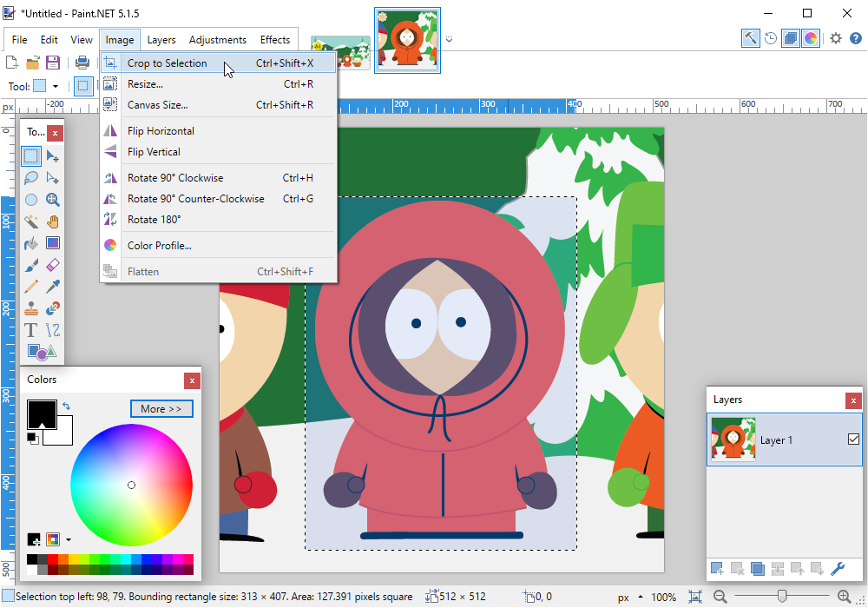Viewport: 868px width, 608px height.
Task: Open the units selector arrow in status bar
Action: 641,597
